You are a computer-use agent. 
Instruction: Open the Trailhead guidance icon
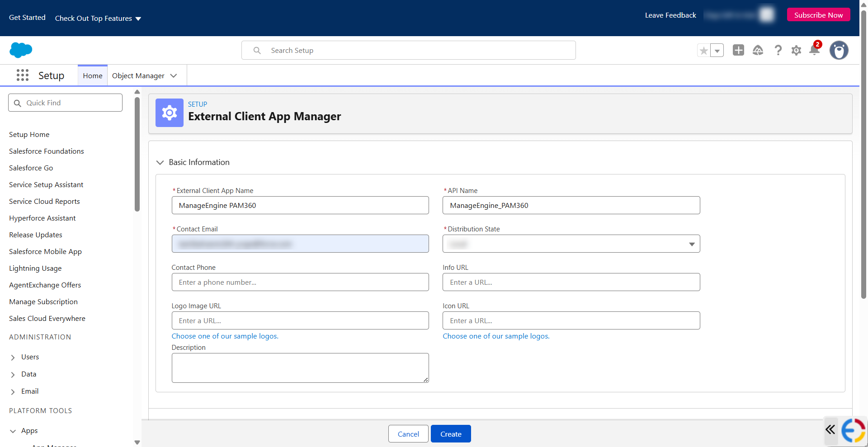[x=758, y=50]
